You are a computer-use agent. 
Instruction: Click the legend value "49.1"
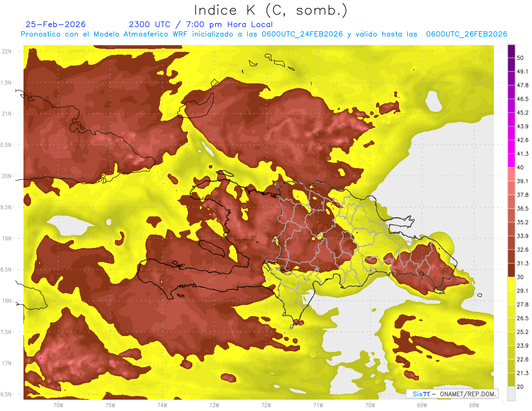click(523, 71)
